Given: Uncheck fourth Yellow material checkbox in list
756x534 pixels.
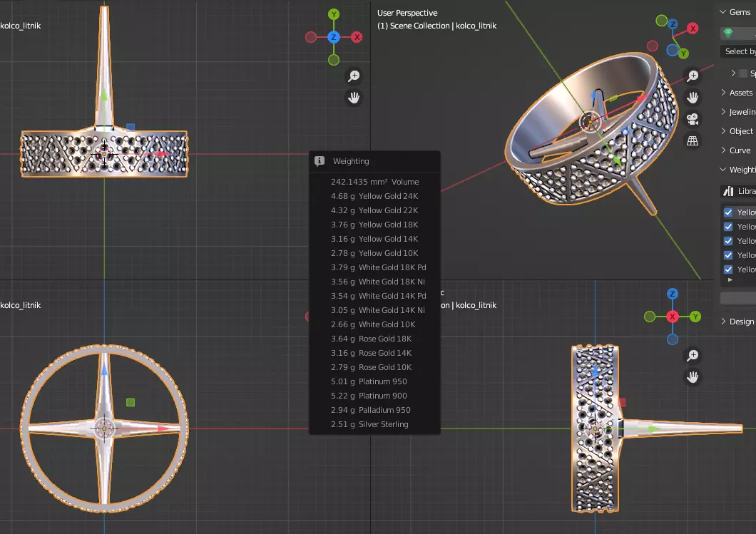Looking at the screenshot, I should coord(728,255).
